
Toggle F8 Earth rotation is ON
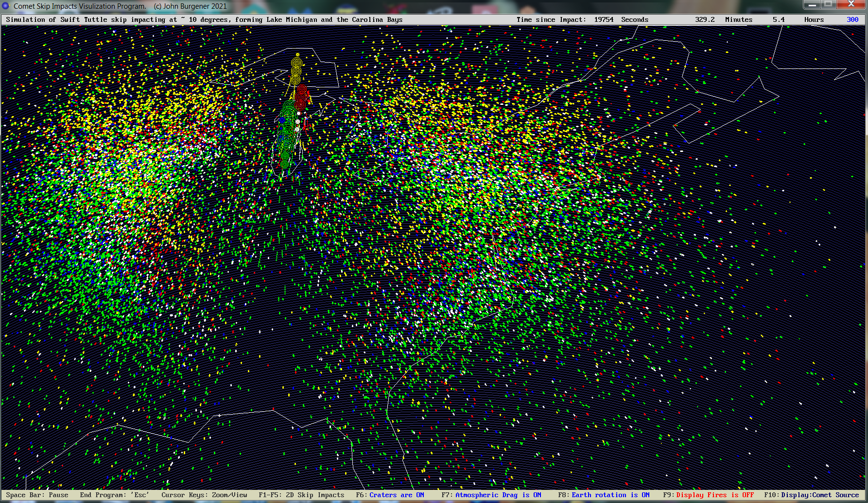[604, 495]
